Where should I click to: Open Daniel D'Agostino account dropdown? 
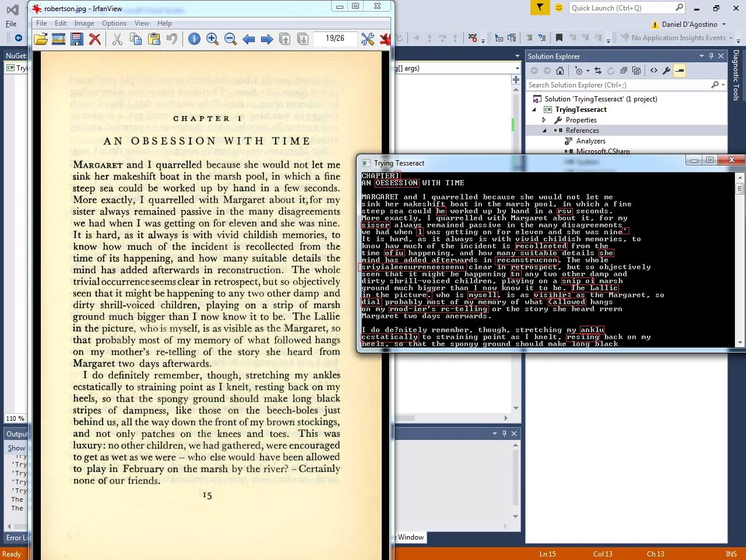click(x=724, y=24)
